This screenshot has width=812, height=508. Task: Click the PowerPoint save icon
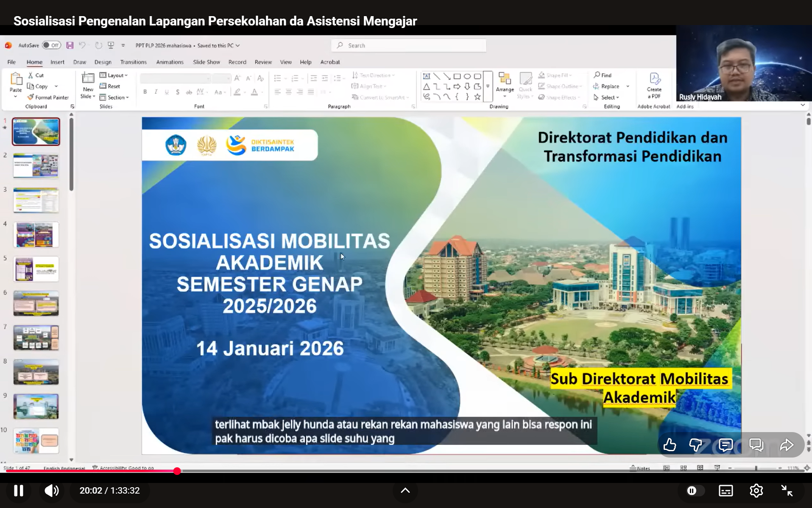[70, 45]
